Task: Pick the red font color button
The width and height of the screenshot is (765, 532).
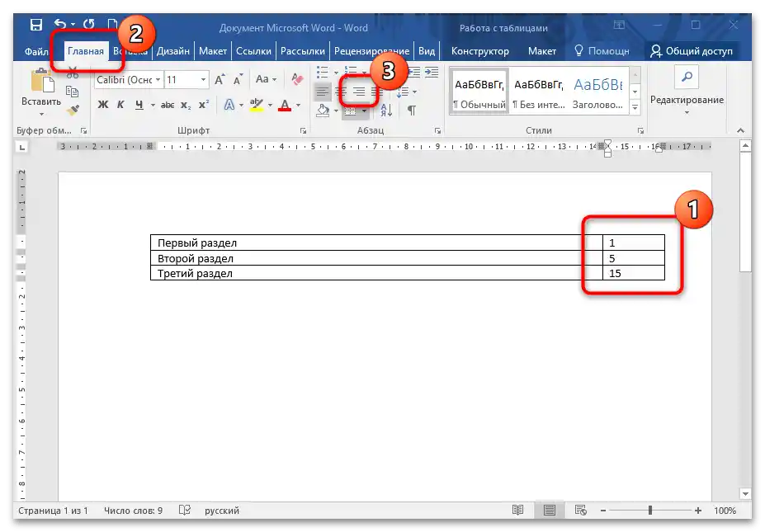Action: point(285,105)
